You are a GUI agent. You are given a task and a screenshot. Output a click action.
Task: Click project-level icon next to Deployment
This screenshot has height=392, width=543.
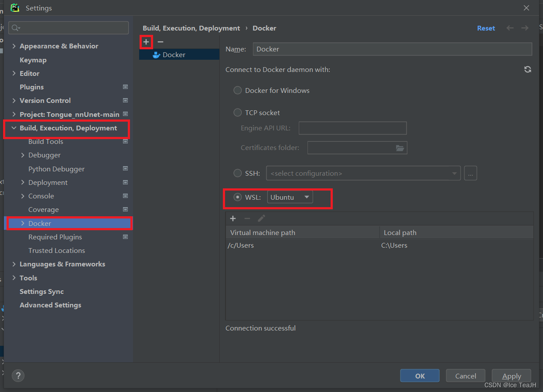tap(126, 182)
